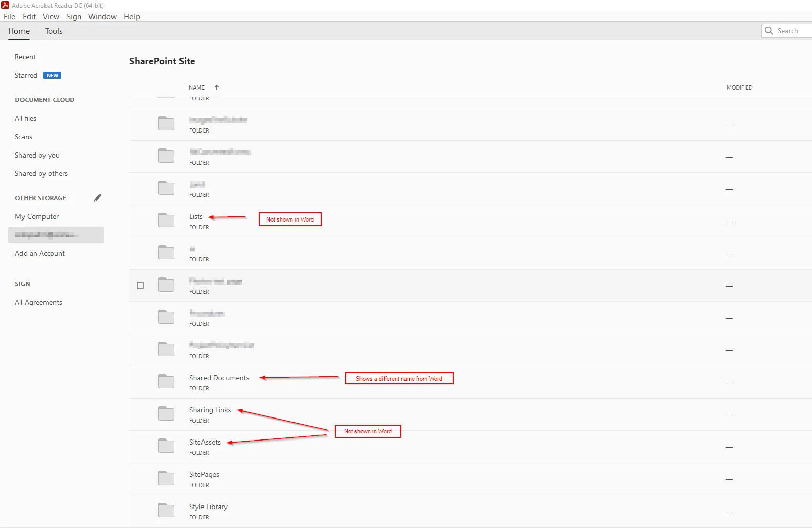Viewport: 812px width, 528px height.
Task: Click the Adobe Acrobat icon in title bar
Action: [x=5, y=5]
